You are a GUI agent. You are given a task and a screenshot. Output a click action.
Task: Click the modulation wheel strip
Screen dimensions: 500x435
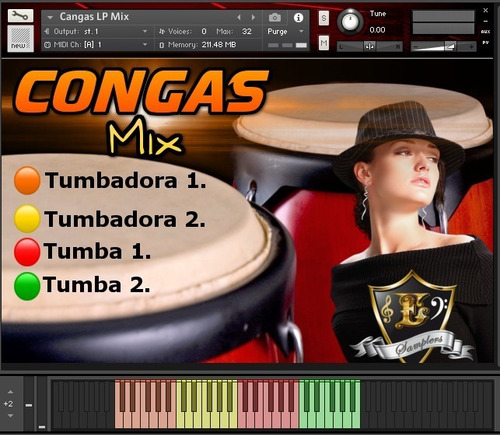click(x=42, y=404)
